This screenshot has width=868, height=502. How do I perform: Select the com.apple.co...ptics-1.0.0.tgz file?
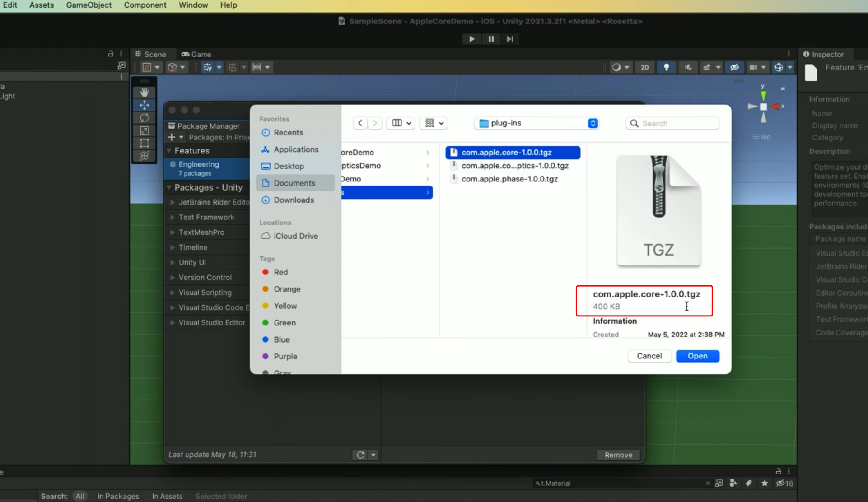tap(513, 166)
